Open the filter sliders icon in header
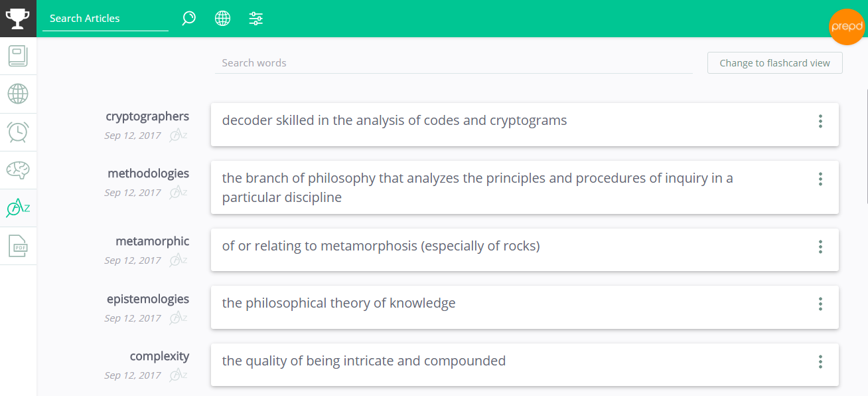Screen dimensions: 868x396 pos(256,19)
